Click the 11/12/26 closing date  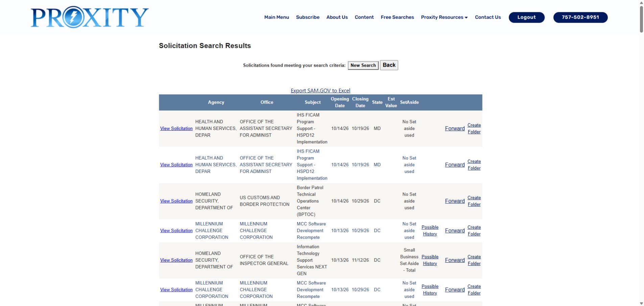click(360, 260)
